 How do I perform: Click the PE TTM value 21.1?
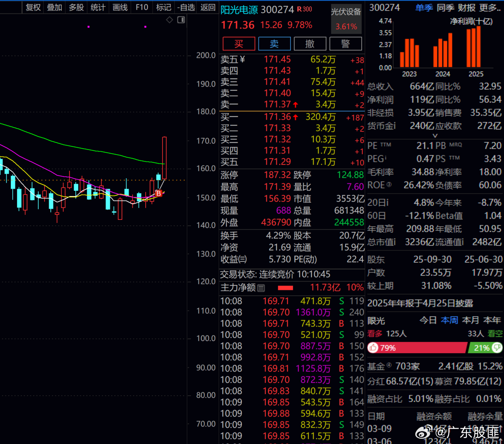pos(425,146)
